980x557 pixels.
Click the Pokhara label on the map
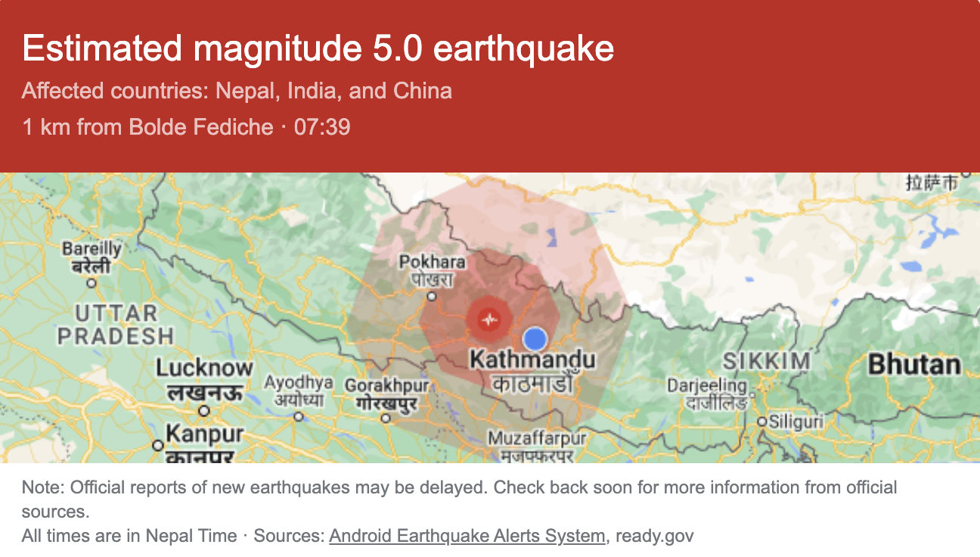pos(432,262)
